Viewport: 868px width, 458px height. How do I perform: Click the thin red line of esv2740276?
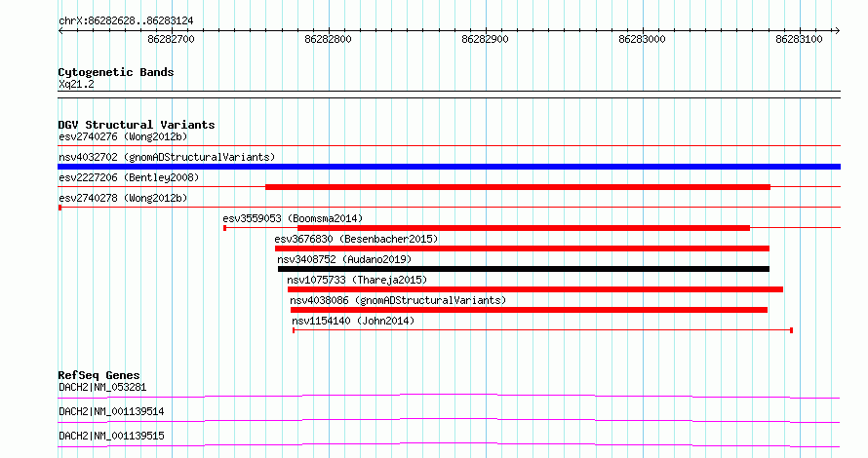[x=449, y=146]
